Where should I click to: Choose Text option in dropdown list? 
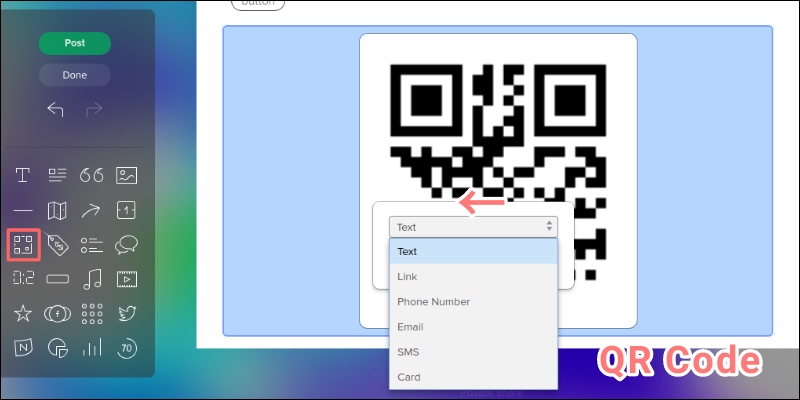pyautogui.click(x=473, y=252)
